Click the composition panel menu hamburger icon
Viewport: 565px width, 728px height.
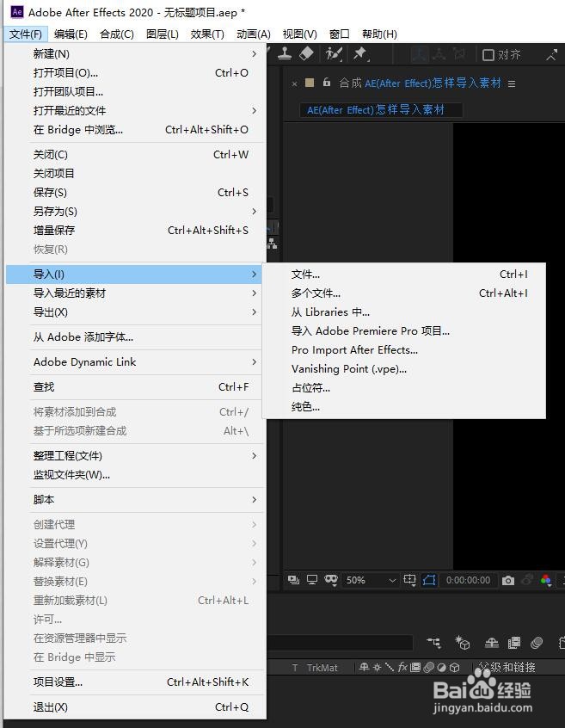point(511,83)
